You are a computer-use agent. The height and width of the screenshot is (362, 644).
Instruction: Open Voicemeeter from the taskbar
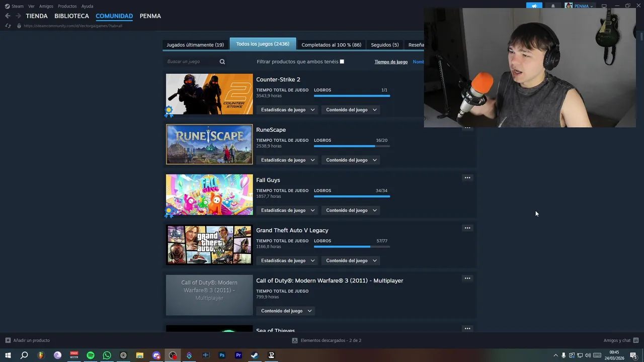[74, 355]
